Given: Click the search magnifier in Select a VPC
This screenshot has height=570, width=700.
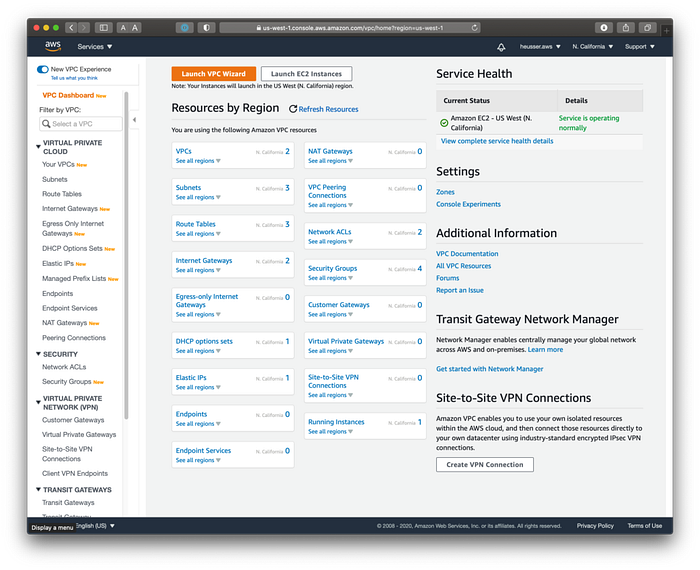Looking at the screenshot, I should 46,124.
